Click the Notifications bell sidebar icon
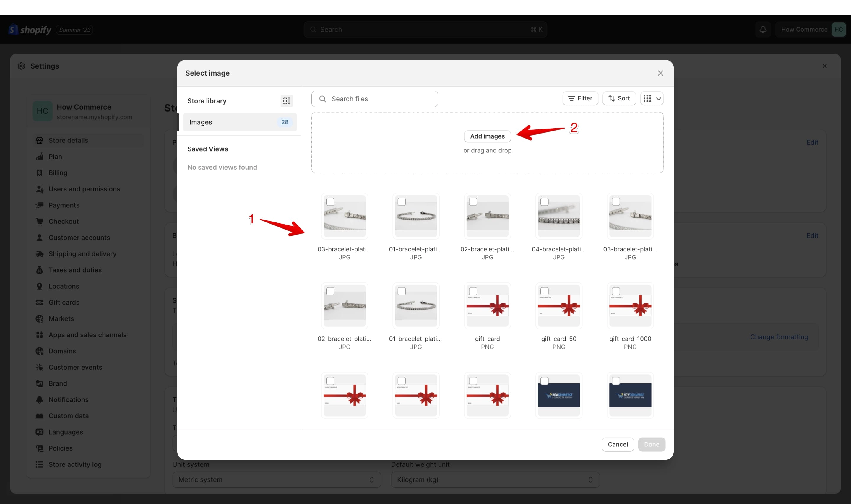This screenshot has width=851, height=504. click(x=39, y=400)
